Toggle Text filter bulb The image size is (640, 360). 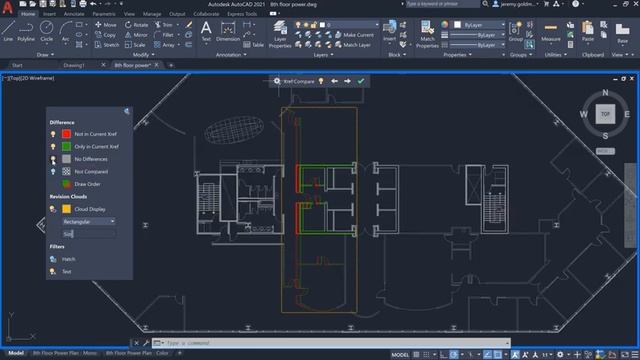53,271
